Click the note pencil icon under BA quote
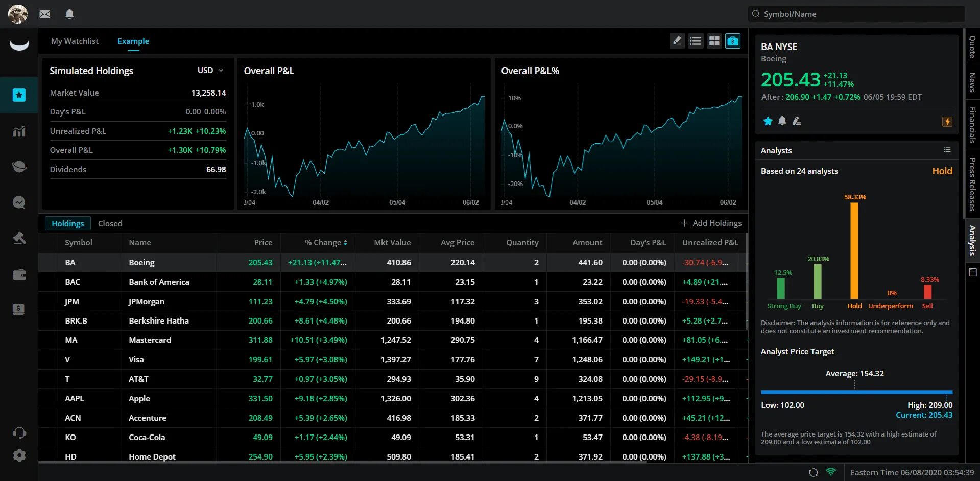This screenshot has width=980, height=481. click(x=797, y=121)
